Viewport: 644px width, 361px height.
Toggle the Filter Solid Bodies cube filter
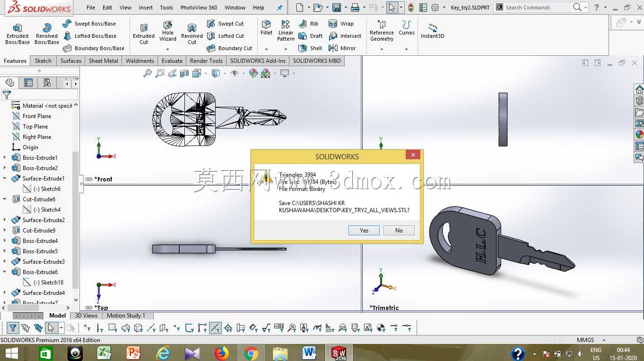pos(138,328)
